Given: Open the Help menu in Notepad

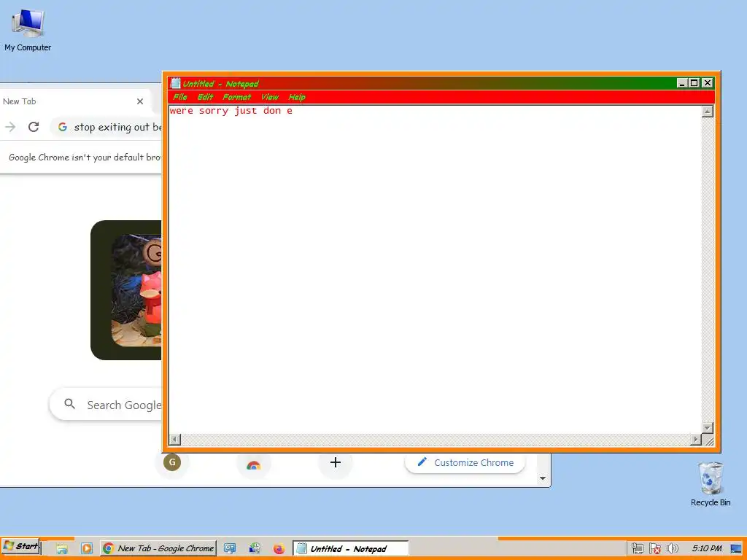Looking at the screenshot, I should tap(297, 97).
